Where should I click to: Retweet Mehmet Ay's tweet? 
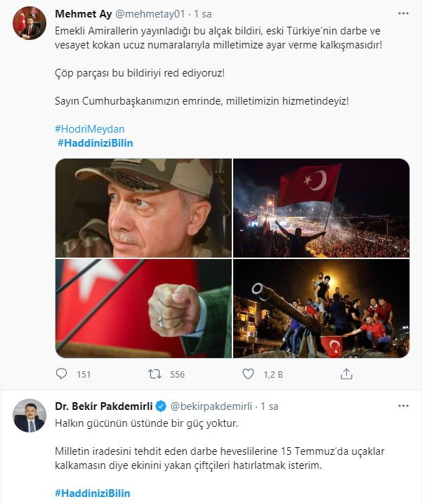[x=155, y=374]
